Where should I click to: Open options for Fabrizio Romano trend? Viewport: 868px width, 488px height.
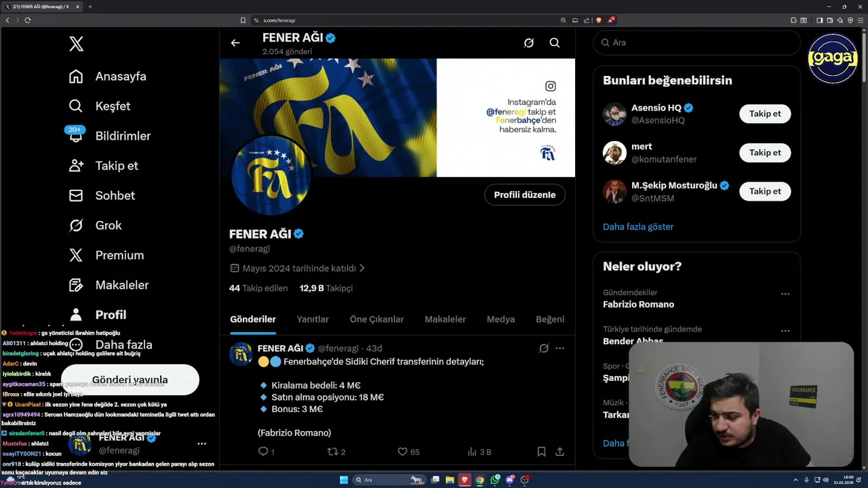[785, 294]
